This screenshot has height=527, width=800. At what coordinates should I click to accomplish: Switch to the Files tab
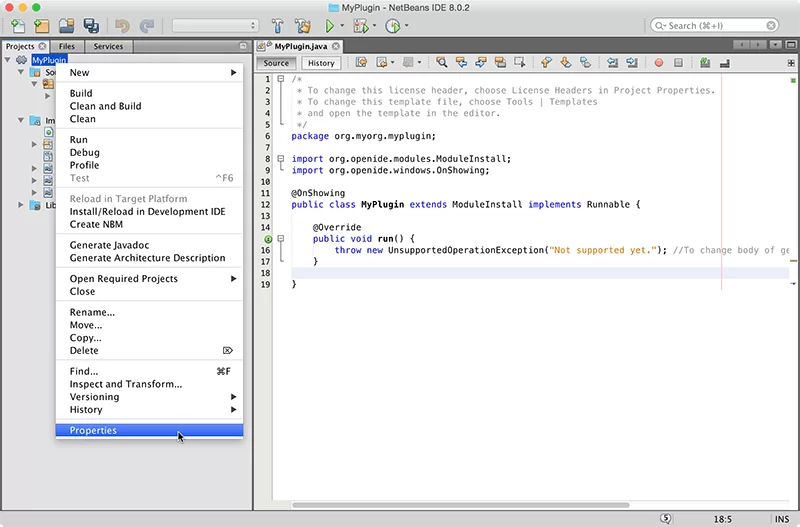pyautogui.click(x=67, y=46)
